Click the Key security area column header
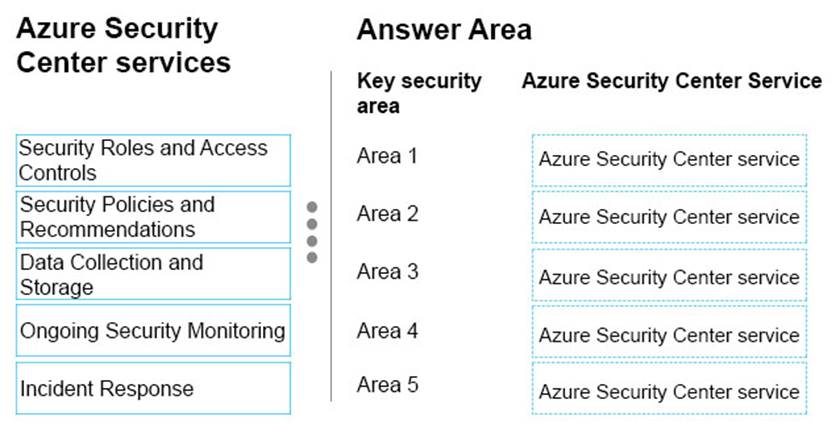840x433 pixels. [419, 92]
